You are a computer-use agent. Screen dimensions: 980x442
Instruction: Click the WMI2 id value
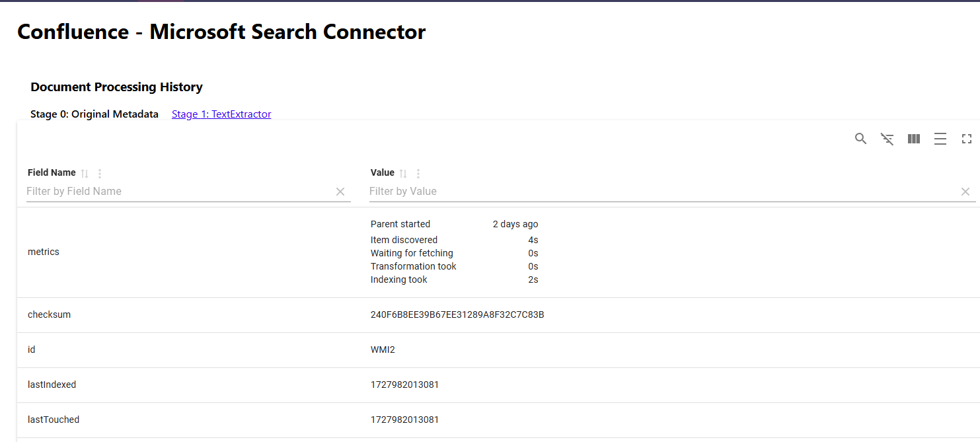(x=383, y=350)
